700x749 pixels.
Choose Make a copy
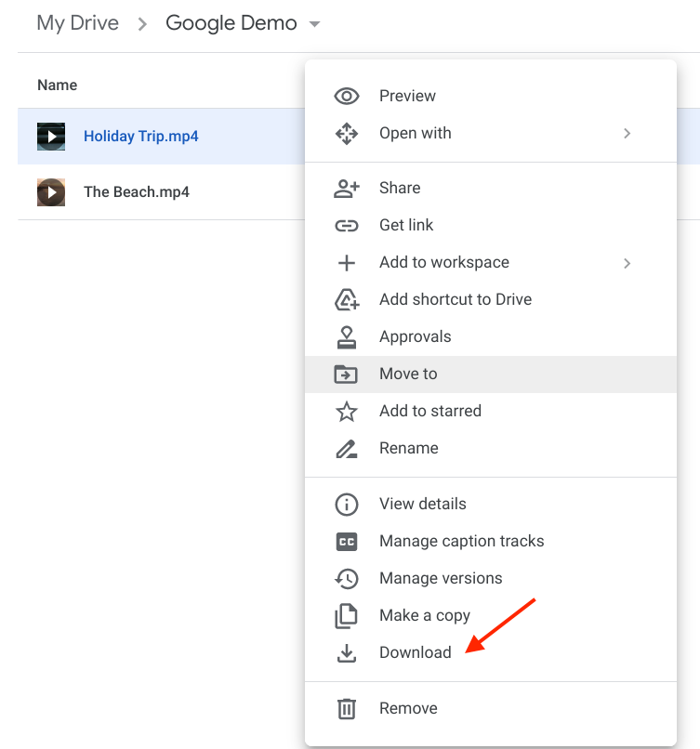tap(491, 616)
